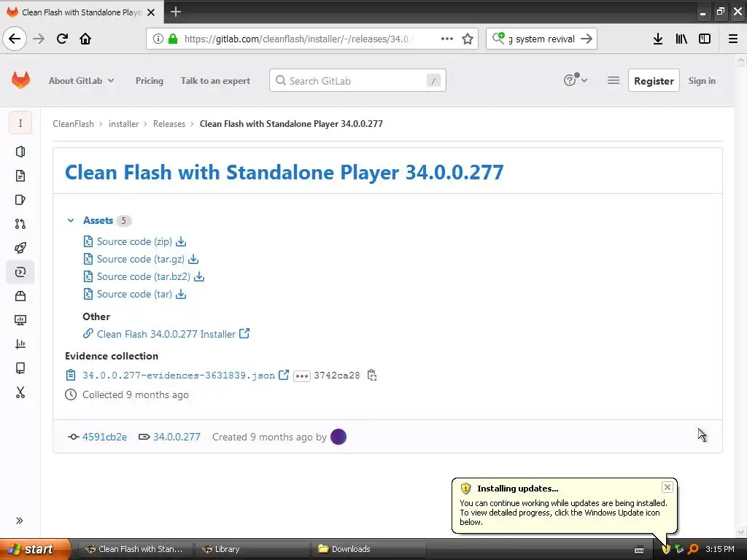Image resolution: width=747 pixels, height=560 pixels.
Task: Click the green padlock security icon
Action: coord(173,39)
